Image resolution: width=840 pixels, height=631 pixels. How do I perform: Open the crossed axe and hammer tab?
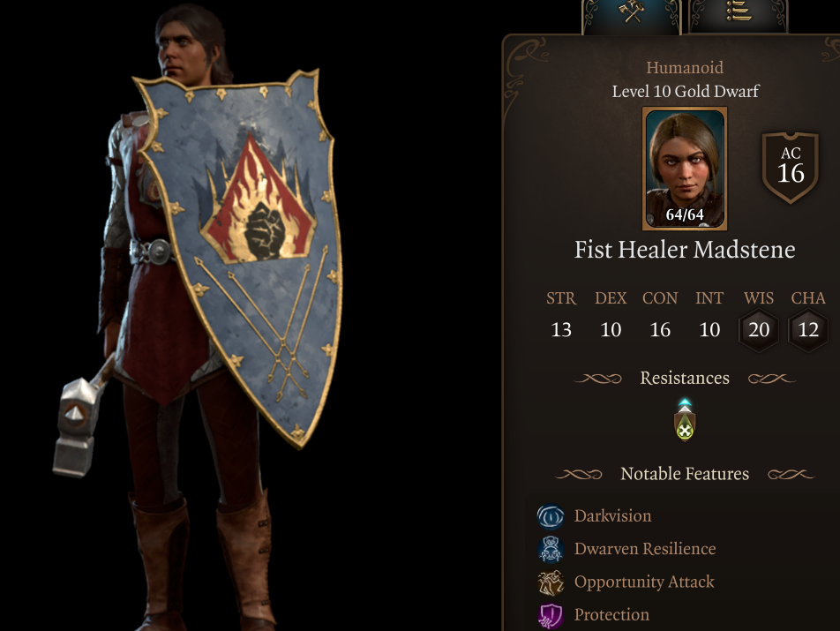(632, 16)
